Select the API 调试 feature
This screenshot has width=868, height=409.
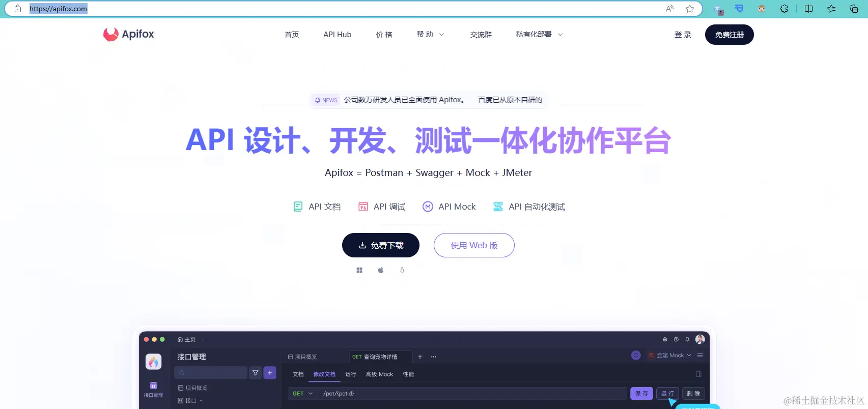382,207
